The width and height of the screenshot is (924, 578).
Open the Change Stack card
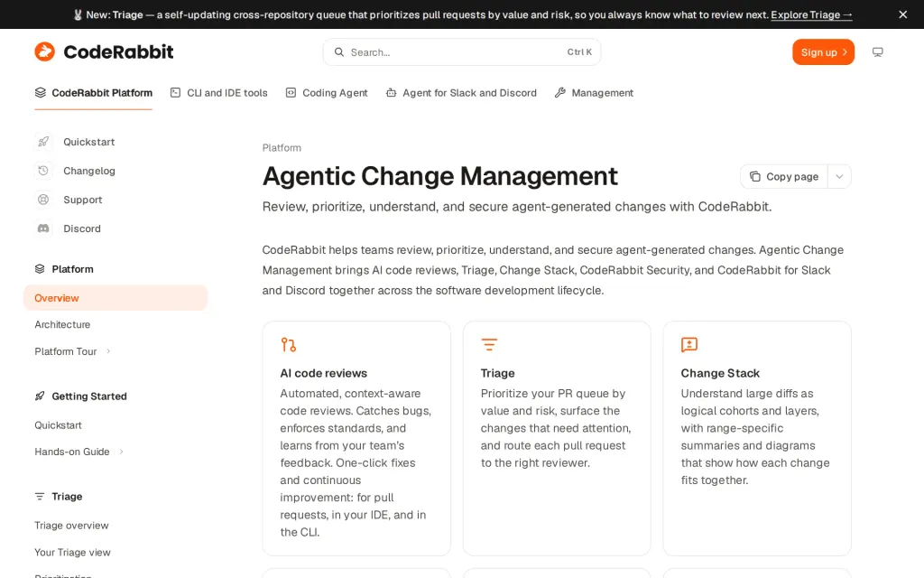[x=757, y=438]
